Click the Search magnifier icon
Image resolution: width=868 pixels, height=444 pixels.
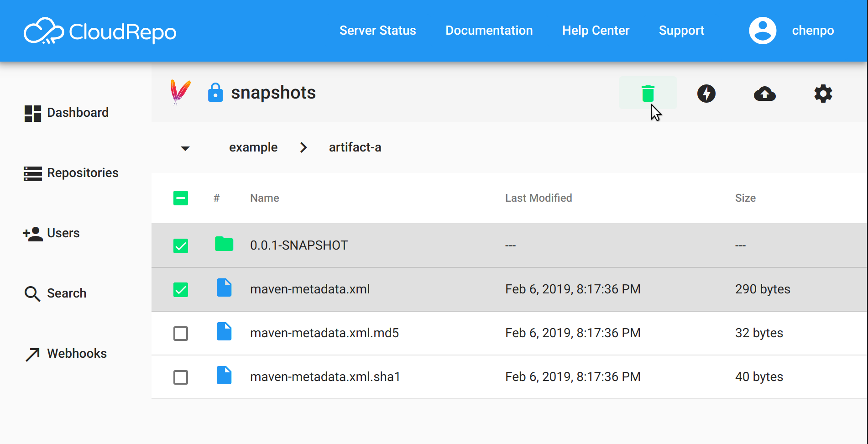point(32,294)
